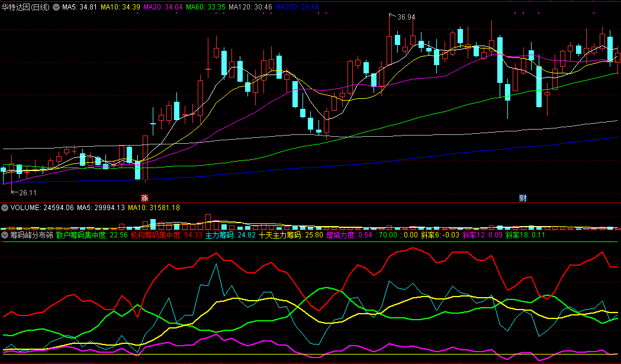Expand the VOLUME indicator dropdown arrow
The image size is (621, 364).
tap(5, 208)
